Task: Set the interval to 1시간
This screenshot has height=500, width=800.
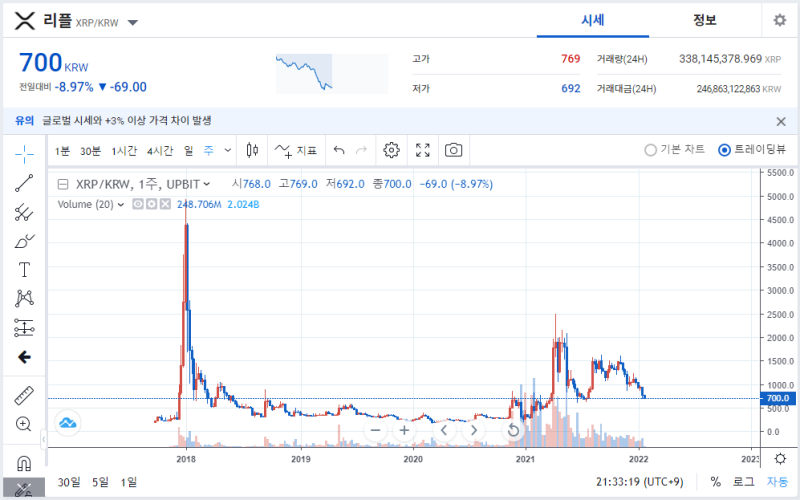Action: pos(124,151)
